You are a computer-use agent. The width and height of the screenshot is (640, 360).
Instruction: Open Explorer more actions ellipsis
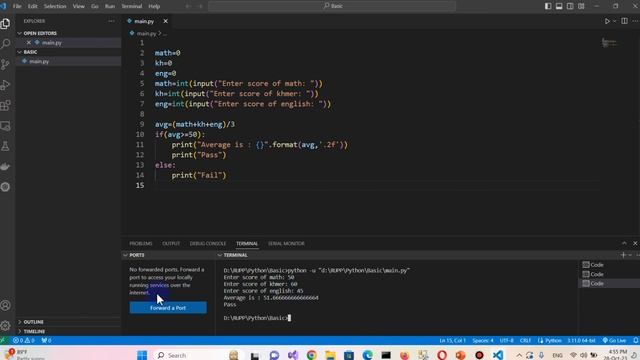pyautogui.click(x=111, y=21)
